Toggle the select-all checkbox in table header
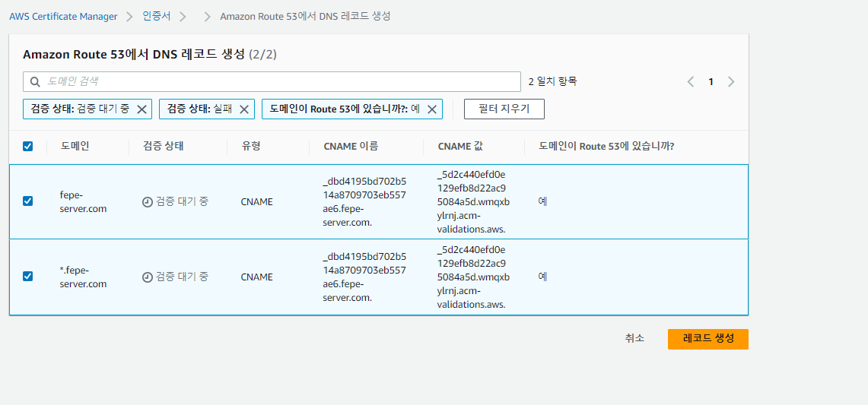This screenshot has height=405, width=868. point(27,146)
